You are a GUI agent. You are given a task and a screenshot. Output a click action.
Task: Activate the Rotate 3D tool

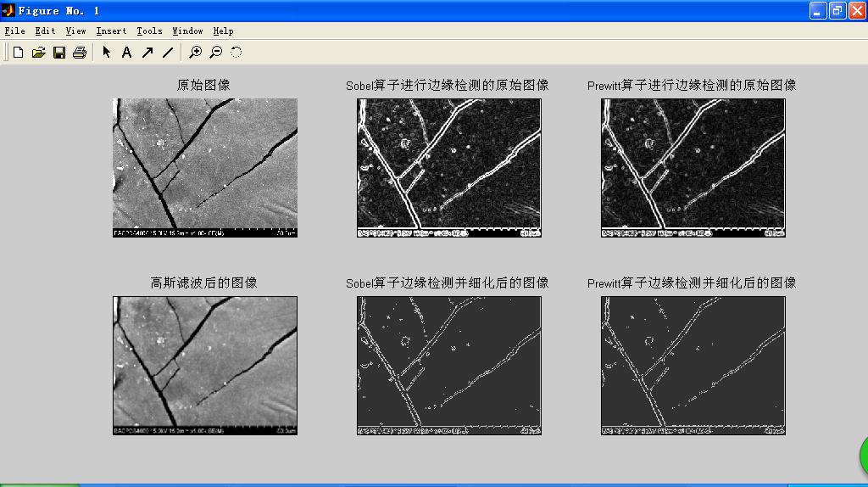[236, 52]
